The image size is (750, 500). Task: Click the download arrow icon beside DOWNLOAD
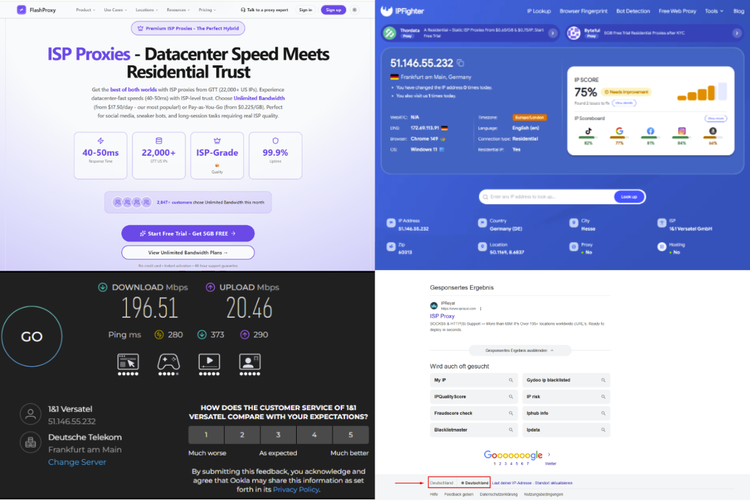click(102, 287)
